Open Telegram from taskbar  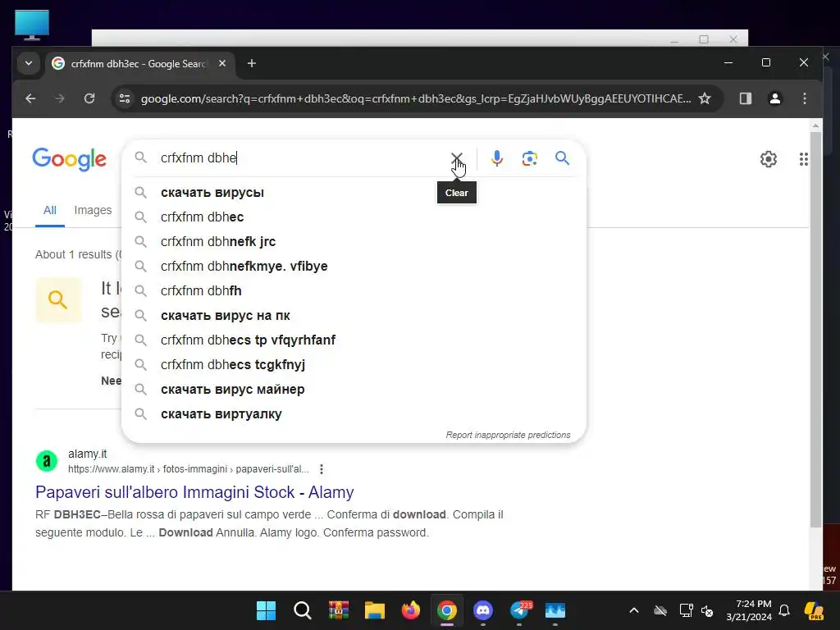(519, 610)
